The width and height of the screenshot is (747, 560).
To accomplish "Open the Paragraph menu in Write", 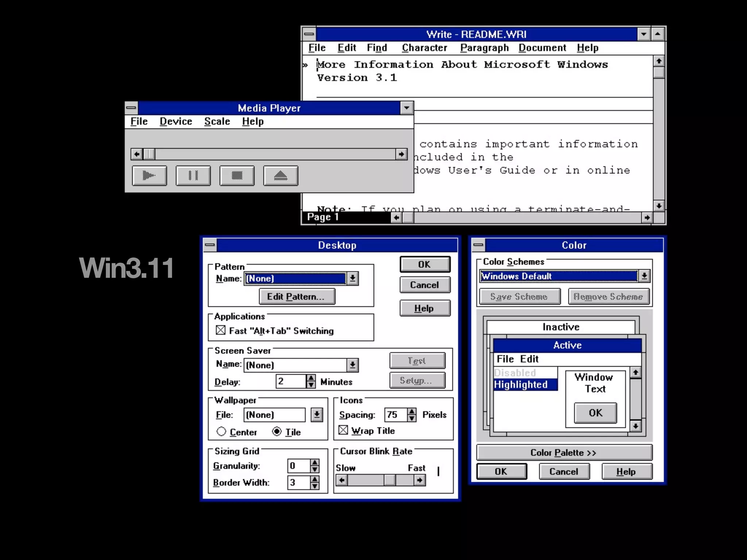I will coord(484,48).
